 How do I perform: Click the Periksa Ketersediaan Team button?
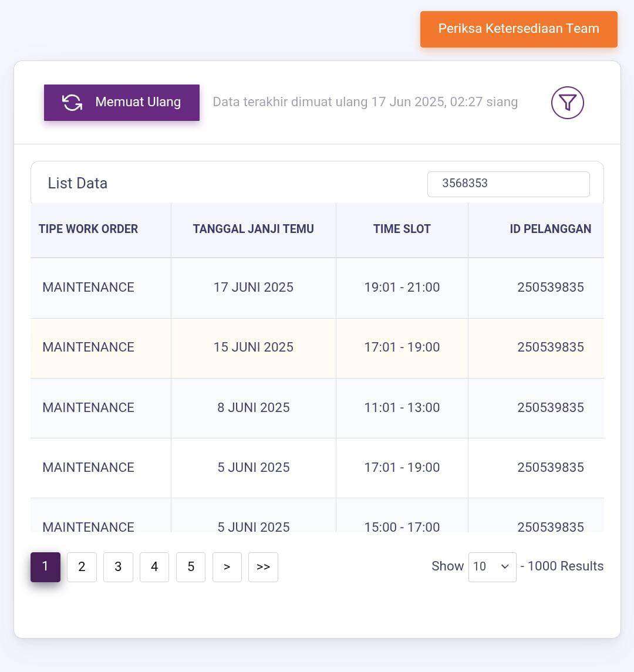tap(519, 29)
